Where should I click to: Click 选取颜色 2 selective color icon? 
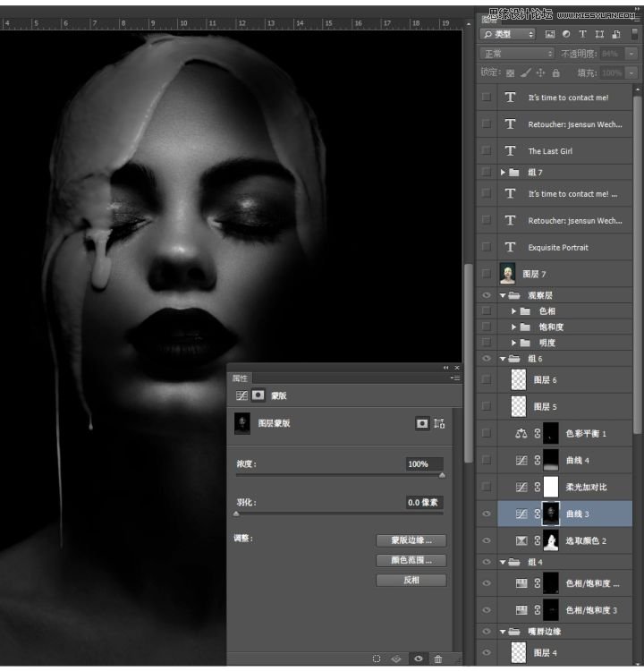click(521, 541)
